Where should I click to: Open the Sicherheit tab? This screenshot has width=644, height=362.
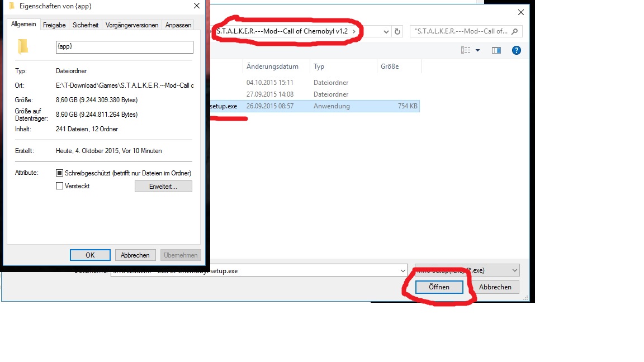pos(86,25)
